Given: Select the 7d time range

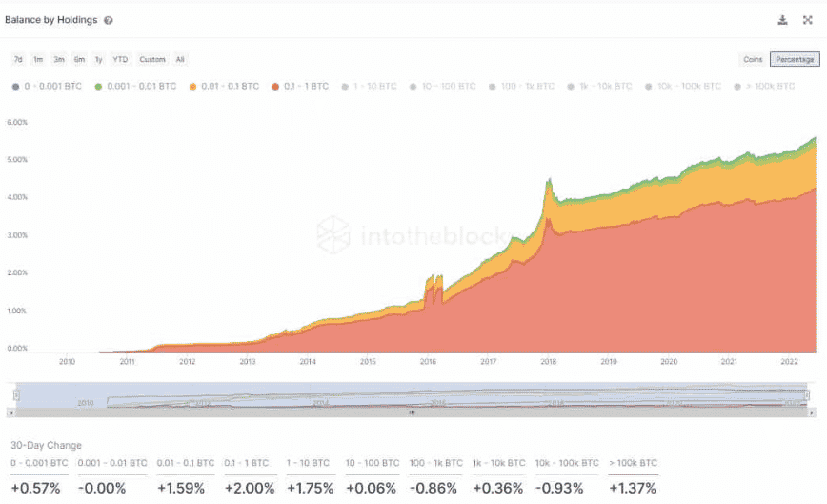Looking at the screenshot, I should coord(17,59).
